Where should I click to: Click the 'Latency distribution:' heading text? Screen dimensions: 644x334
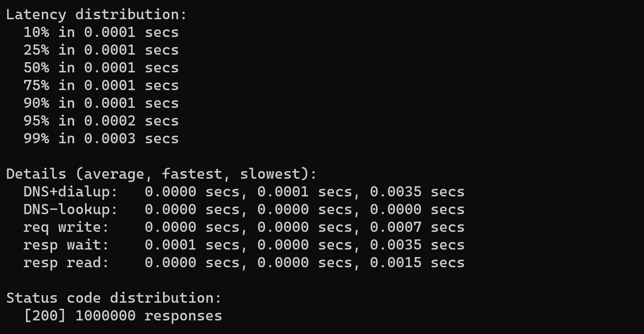click(x=96, y=15)
